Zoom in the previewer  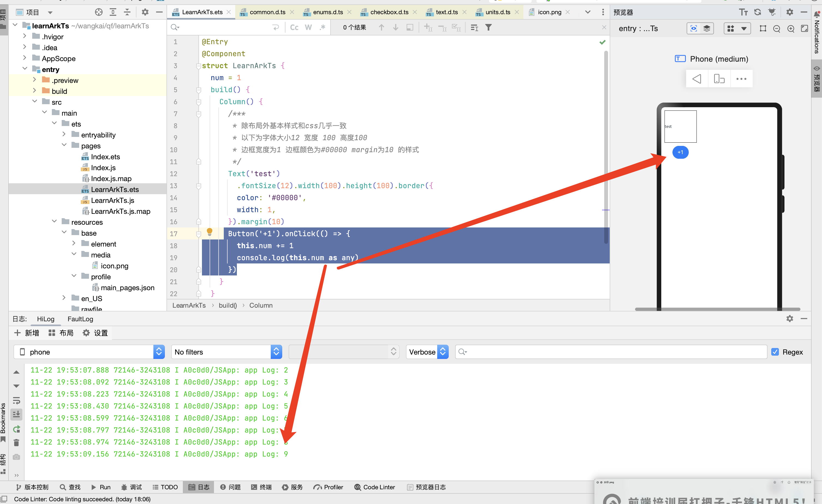pos(790,29)
